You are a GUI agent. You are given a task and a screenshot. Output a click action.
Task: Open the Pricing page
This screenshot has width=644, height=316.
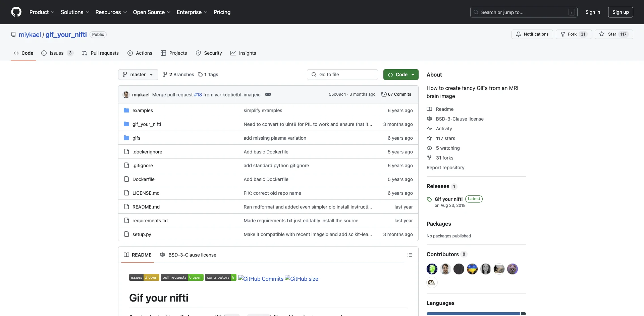pyautogui.click(x=222, y=12)
